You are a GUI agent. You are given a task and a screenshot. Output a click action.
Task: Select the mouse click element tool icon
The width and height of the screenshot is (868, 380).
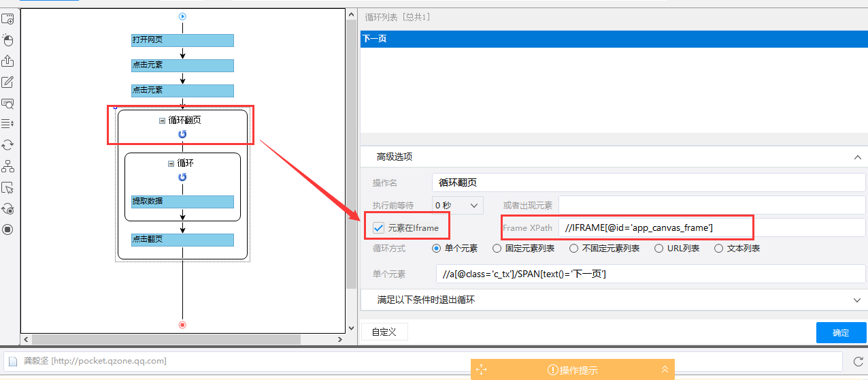[7, 39]
